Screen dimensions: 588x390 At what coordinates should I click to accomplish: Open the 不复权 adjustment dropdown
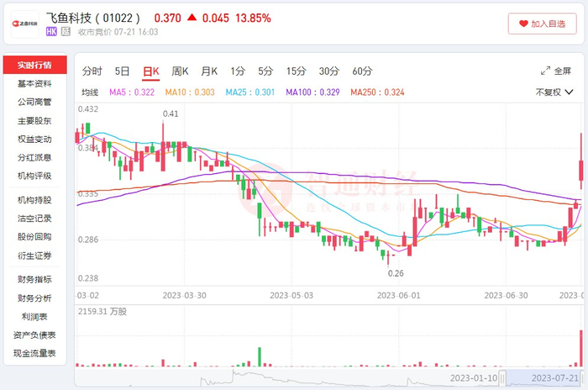click(x=554, y=92)
